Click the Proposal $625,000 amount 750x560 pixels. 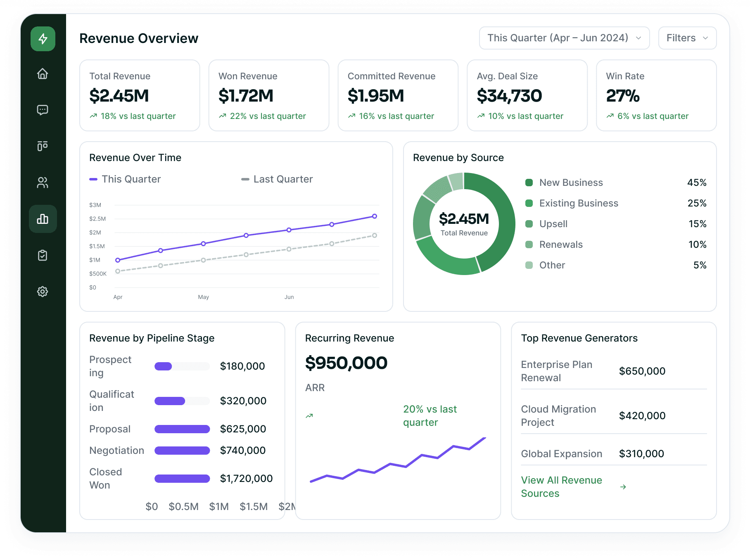tap(243, 429)
